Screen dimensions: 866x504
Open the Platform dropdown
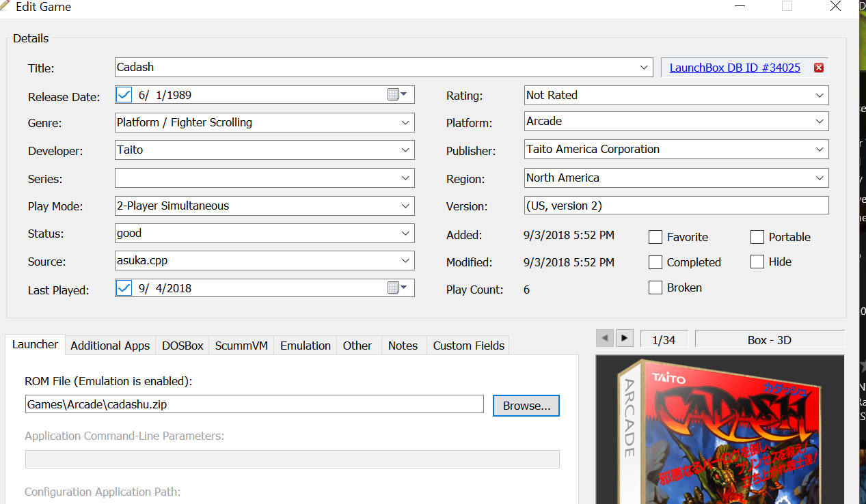820,122
